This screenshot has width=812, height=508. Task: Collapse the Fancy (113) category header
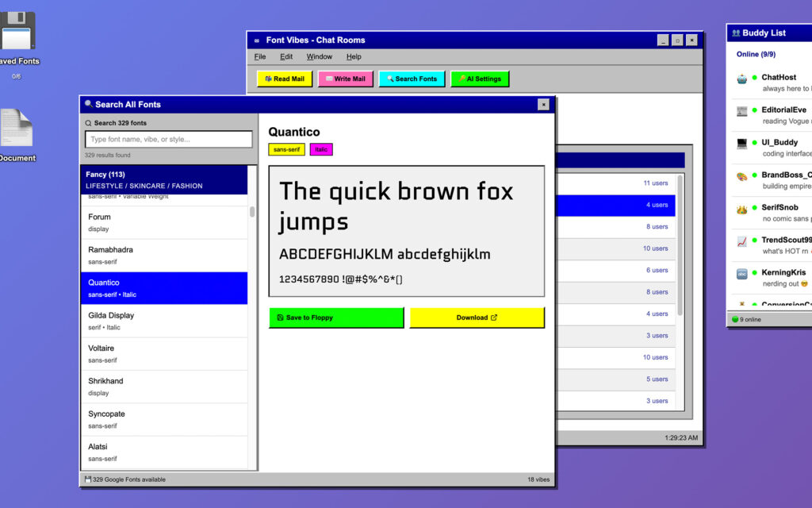(163, 179)
